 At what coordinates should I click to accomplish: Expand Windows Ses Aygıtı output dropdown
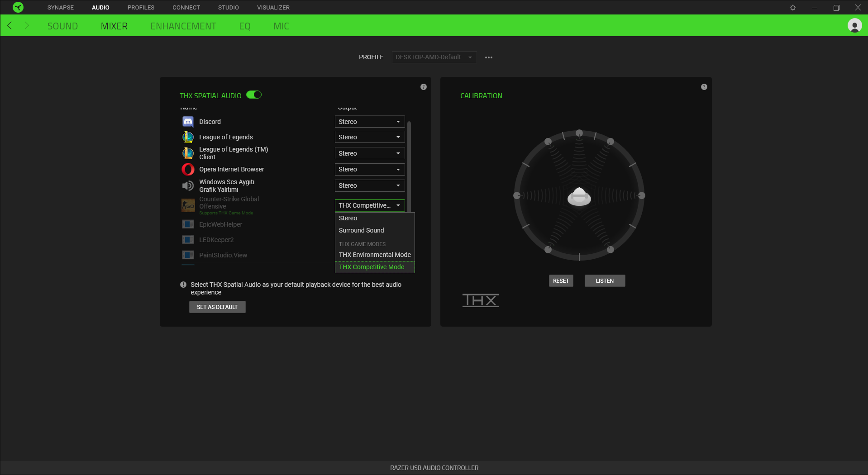(x=370, y=185)
